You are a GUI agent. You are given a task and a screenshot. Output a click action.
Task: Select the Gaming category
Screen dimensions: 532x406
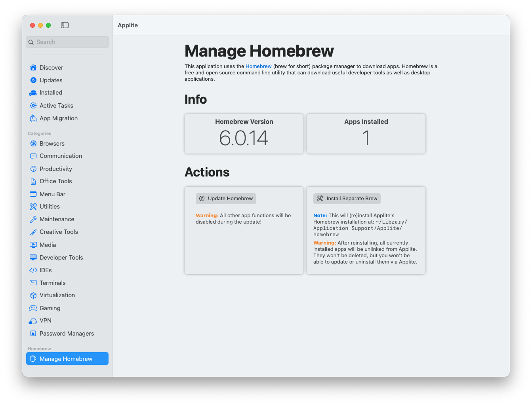(x=67, y=308)
